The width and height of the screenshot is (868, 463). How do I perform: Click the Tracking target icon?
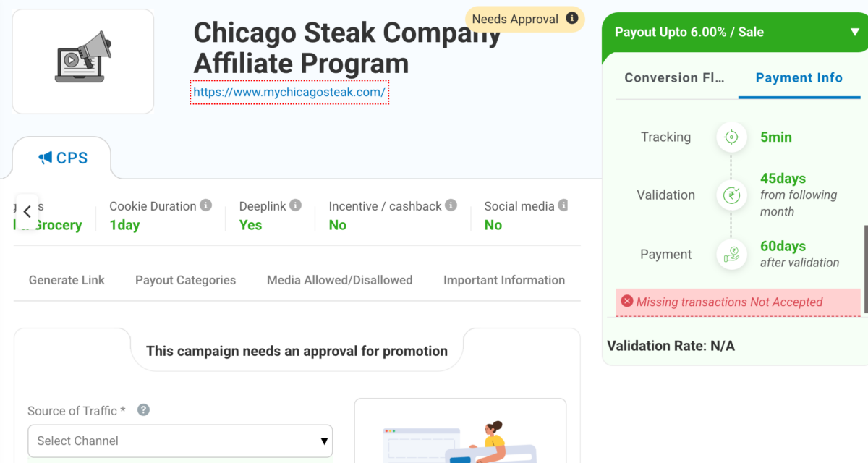(731, 137)
